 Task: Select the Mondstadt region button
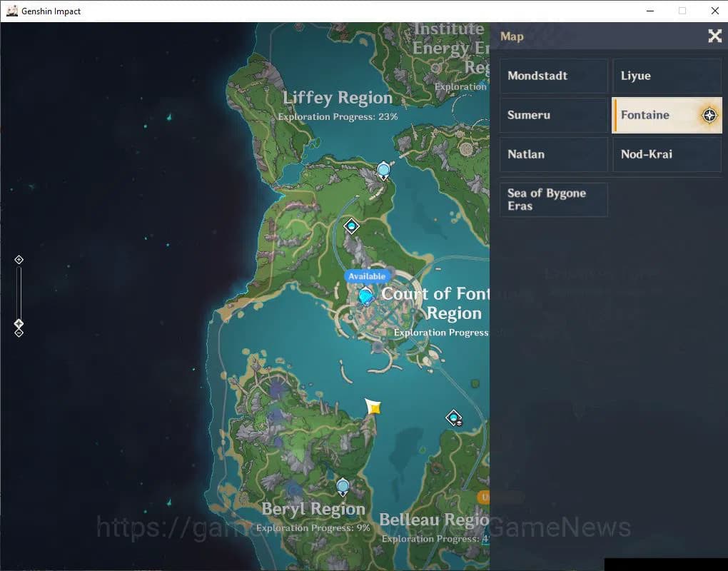553,76
